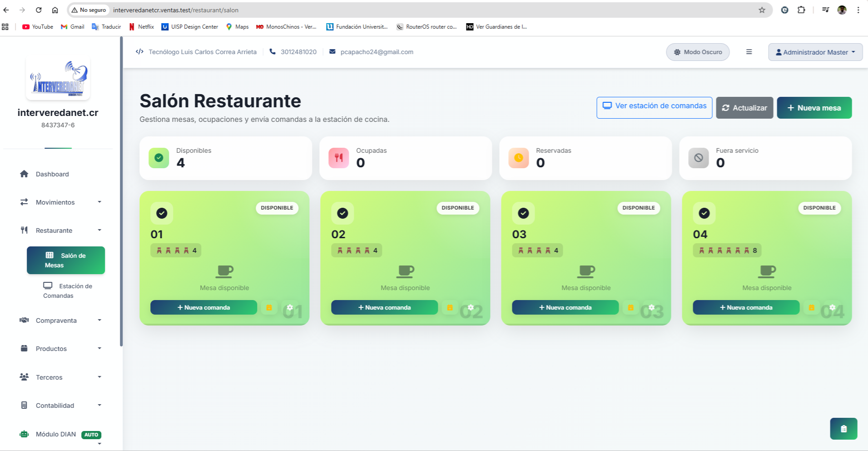This screenshot has width=868, height=451.
Task: Open Estación de Comandas monitor icon
Action: (48, 286)
